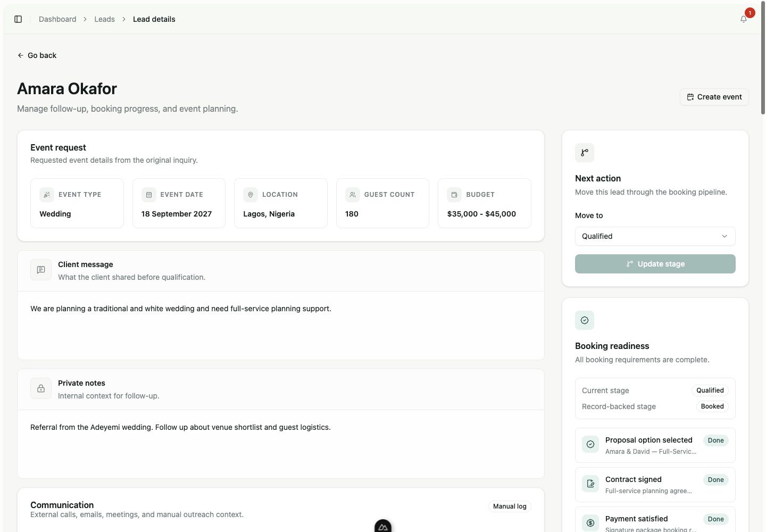The image size is (766, 532).
Task: Click the Record-backed stage label
Action: pos(619,406)
